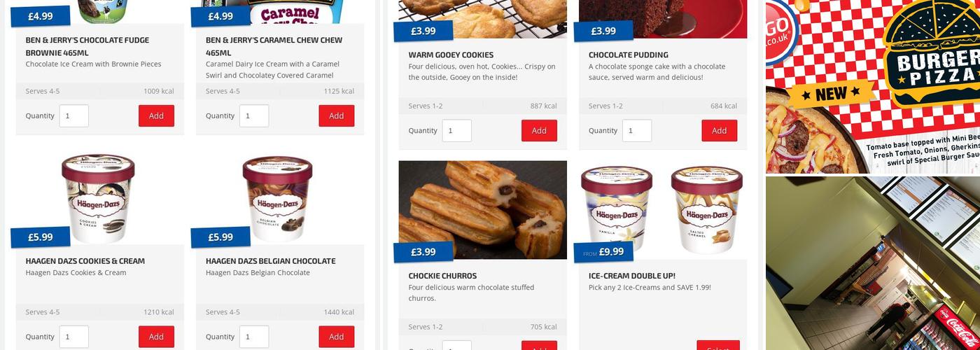
Task: Open Chockie Churros title link
Action: click(x=442, y=276)
